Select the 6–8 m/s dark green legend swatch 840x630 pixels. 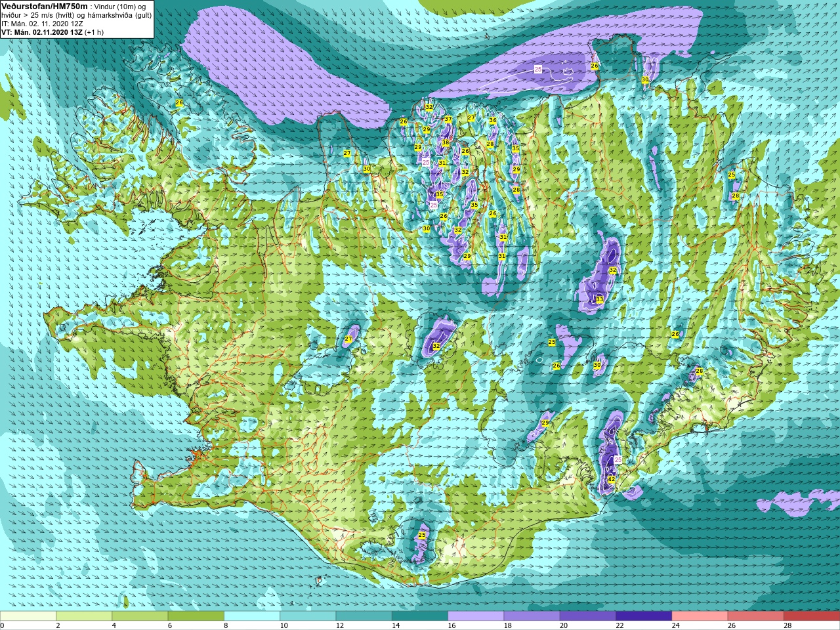tap(196, 616)
